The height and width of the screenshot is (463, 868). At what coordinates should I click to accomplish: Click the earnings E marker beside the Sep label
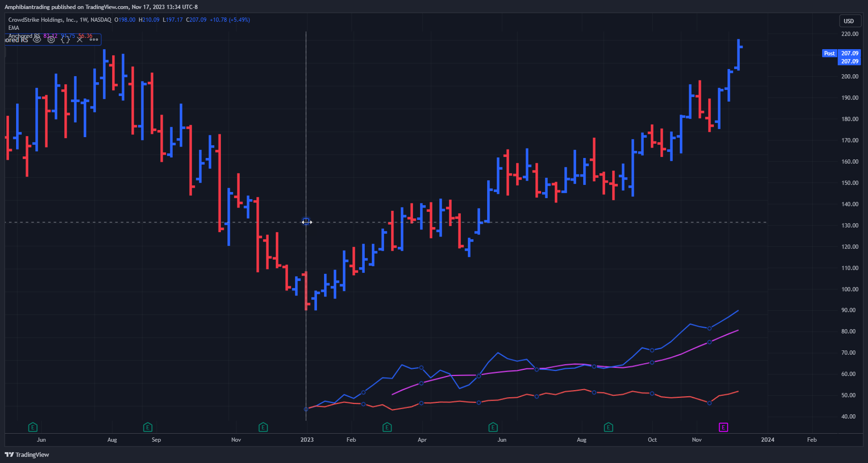point(148,428)
